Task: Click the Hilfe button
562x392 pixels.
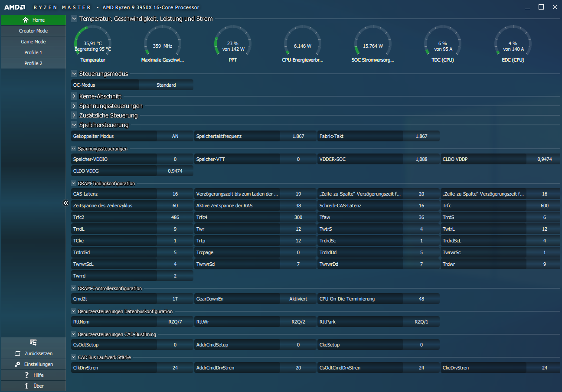Action: [x=33, y=375]
